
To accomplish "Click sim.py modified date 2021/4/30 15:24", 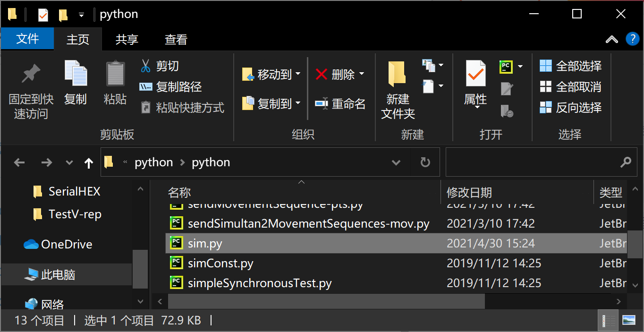I will pos(491,244).
